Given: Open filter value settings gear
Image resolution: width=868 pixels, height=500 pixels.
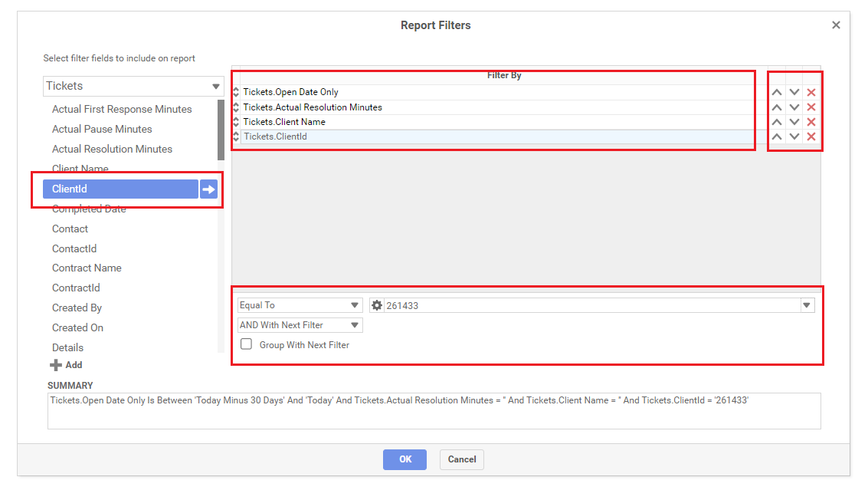Looking at the screenshot, I should pyautogui.click(x=377, y=305).
